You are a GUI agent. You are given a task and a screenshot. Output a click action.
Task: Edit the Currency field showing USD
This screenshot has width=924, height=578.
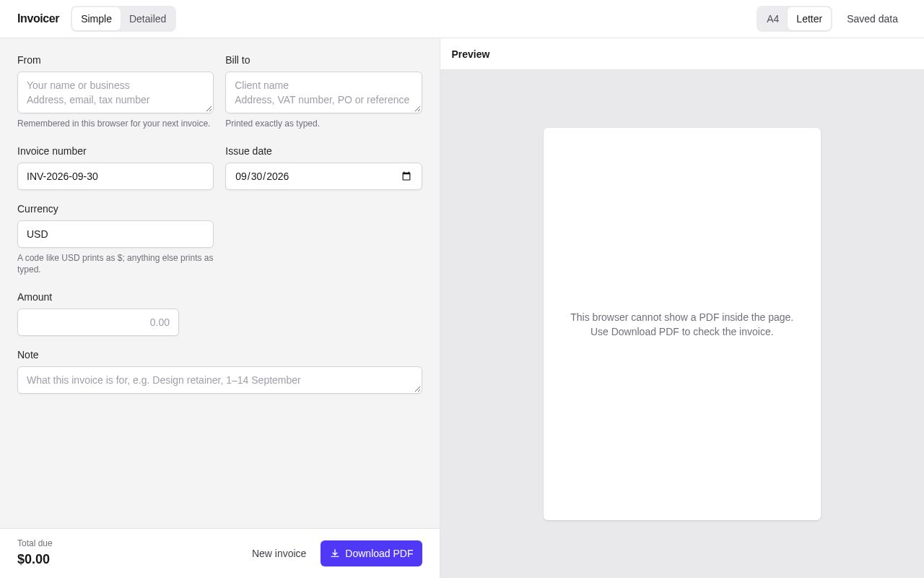point(115,234)
